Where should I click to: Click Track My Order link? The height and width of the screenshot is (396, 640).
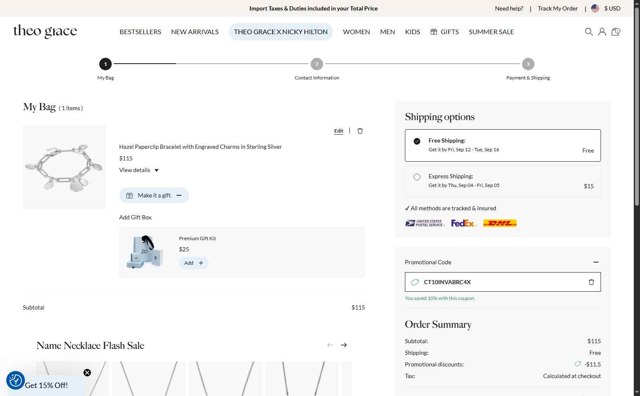(558, 8)
